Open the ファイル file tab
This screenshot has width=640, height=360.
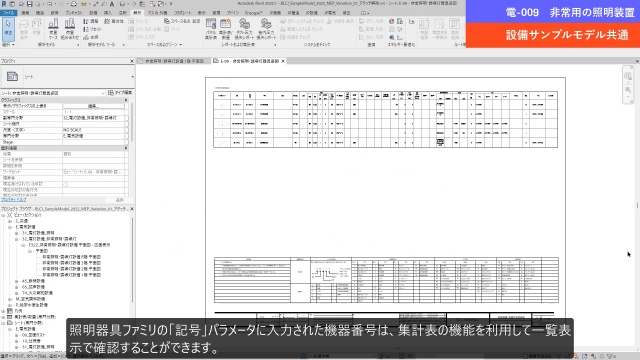pyautogui.click(x=8, y=13)
